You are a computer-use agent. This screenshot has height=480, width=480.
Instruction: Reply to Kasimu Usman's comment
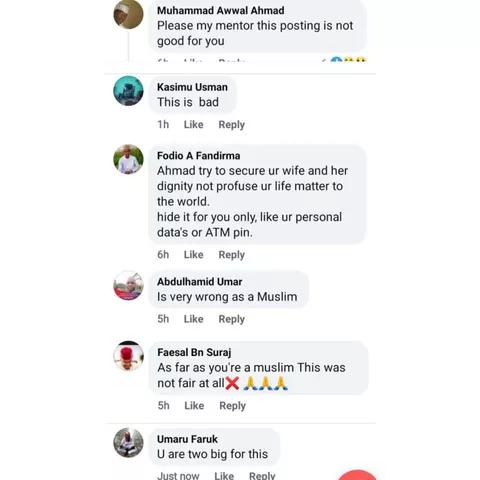coord(232,125)
